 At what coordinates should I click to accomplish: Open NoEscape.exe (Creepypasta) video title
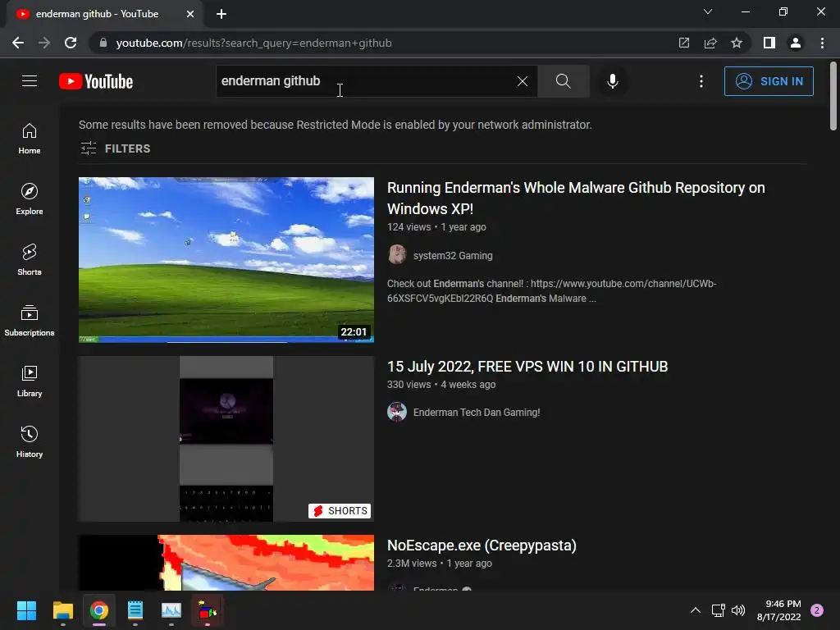tap(482, 546)
